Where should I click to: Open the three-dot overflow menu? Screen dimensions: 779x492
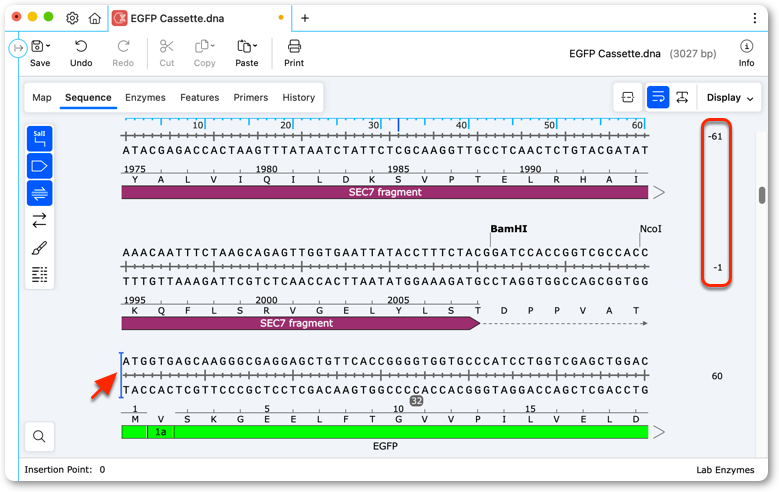(755, 18)
